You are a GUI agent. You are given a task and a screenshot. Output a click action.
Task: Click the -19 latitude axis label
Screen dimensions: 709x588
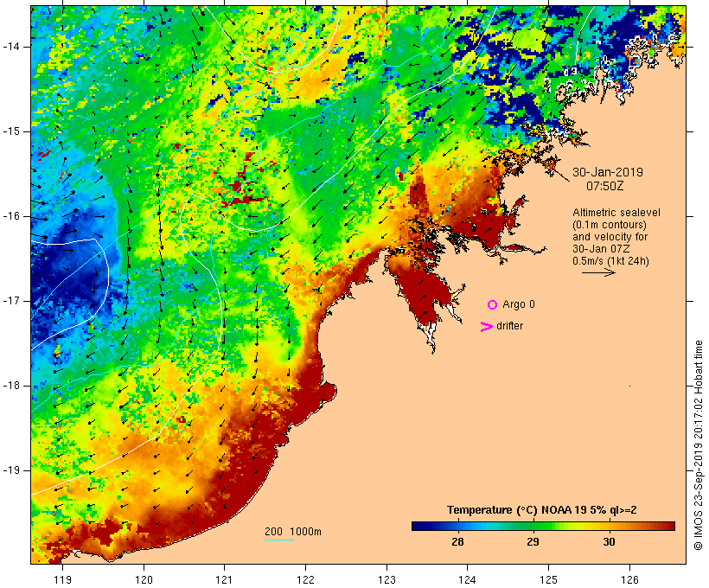[x=11, y=470]
